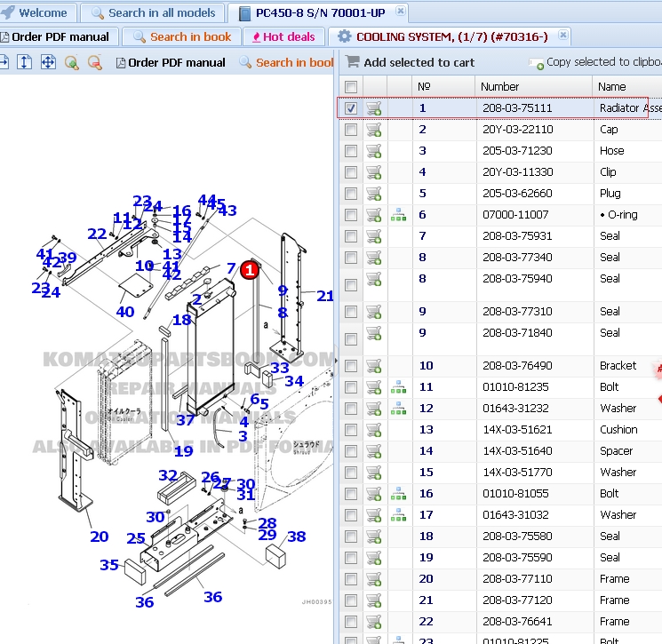Uncheck the Radiator 208-03-75111 row checkbox
Viewport: 662px width, 644px height.
point(351,108)
